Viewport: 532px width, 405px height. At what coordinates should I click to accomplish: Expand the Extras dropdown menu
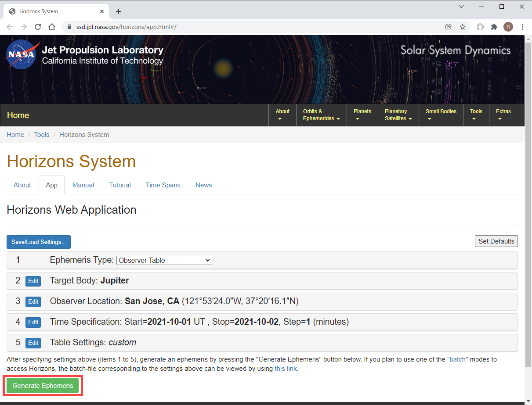pos(503,115)
